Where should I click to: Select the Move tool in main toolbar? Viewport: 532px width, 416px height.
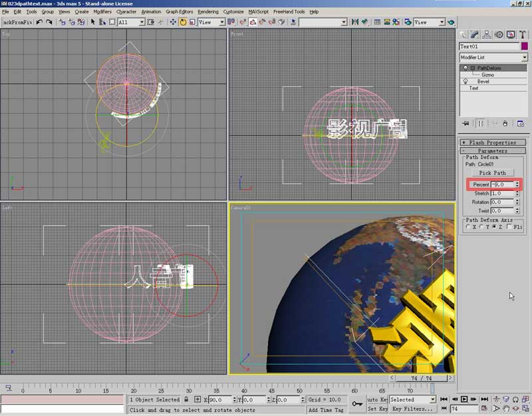(173, 22)
